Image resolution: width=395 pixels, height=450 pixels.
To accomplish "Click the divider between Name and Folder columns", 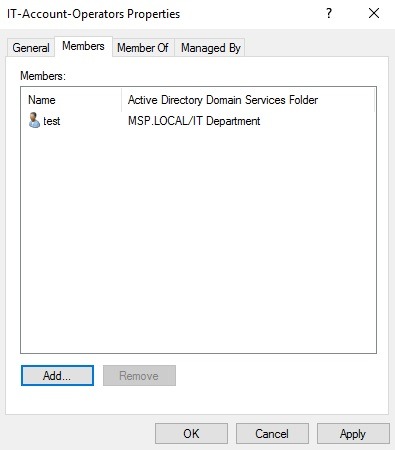I will pyautogui.click(x=122, y=100).
